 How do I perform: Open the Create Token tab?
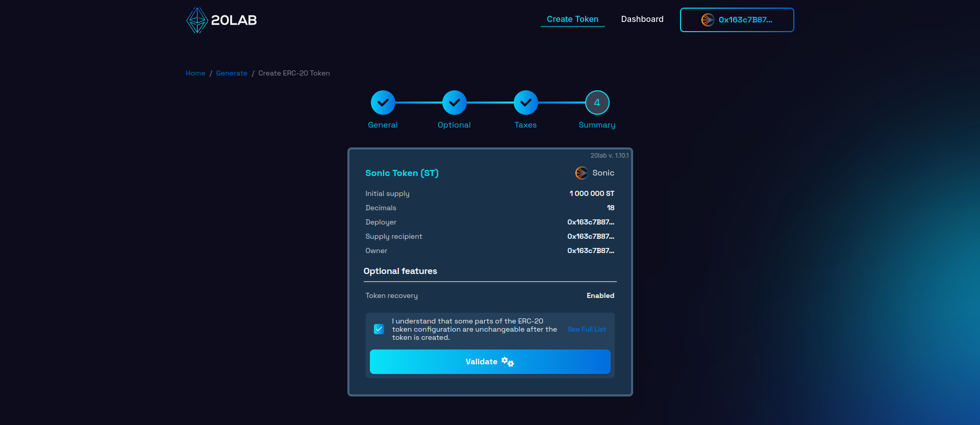point(572,19)
